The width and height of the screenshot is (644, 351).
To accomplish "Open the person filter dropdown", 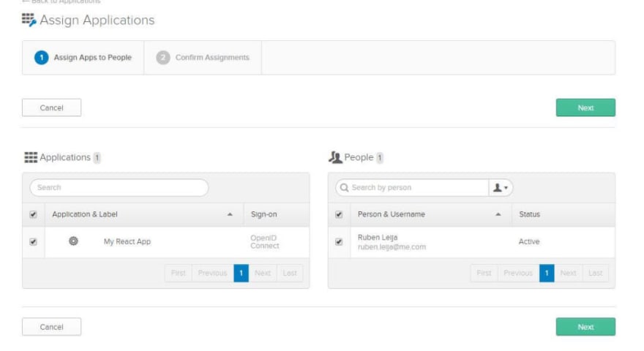I will point(501,188).
